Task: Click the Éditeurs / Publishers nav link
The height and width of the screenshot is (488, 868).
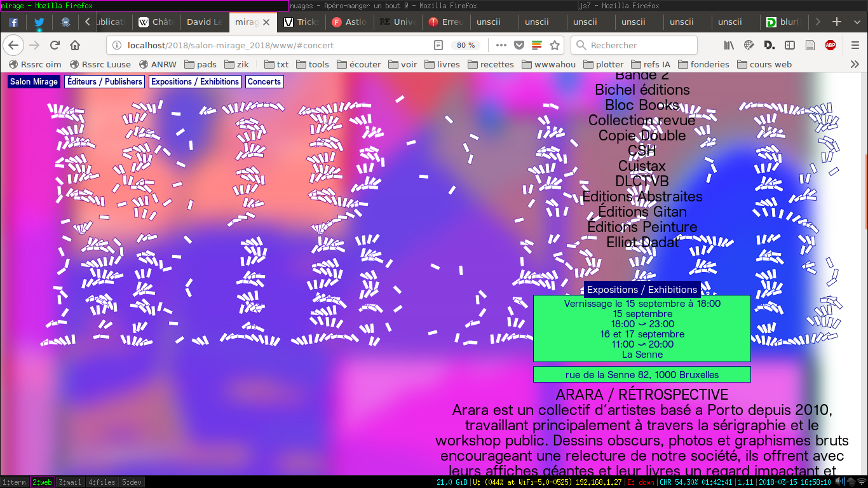Action: (105, 82)
